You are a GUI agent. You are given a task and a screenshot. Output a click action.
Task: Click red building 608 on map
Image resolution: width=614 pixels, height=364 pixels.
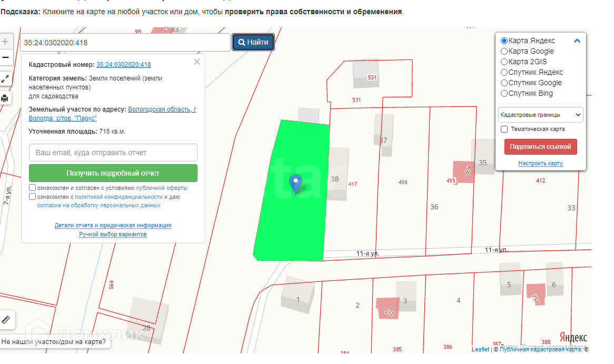464,171
